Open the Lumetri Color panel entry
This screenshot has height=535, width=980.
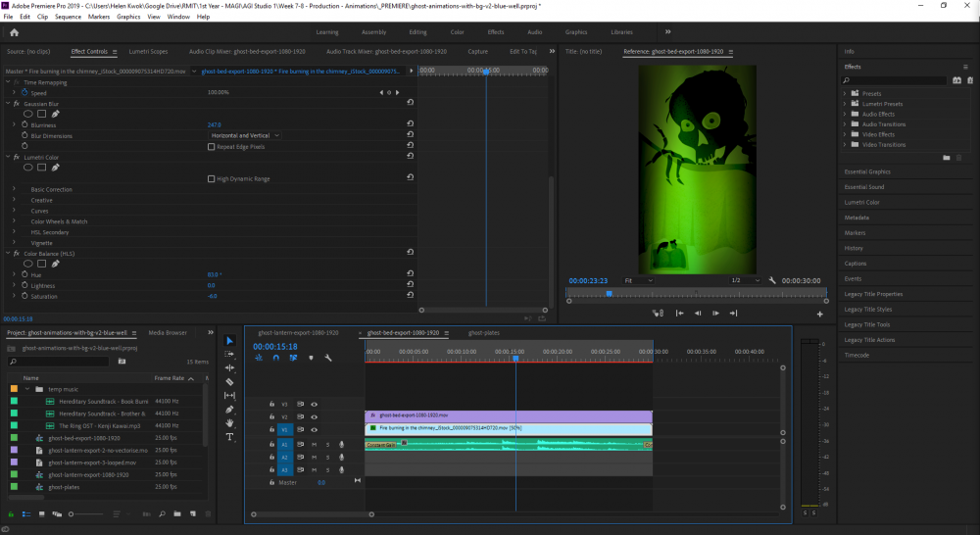[x=861, y=203]
